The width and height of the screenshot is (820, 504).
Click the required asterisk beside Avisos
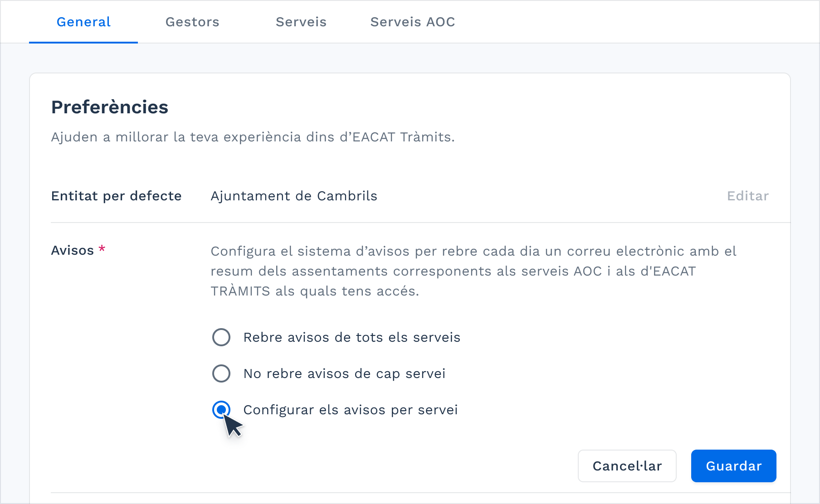point(102,248)
